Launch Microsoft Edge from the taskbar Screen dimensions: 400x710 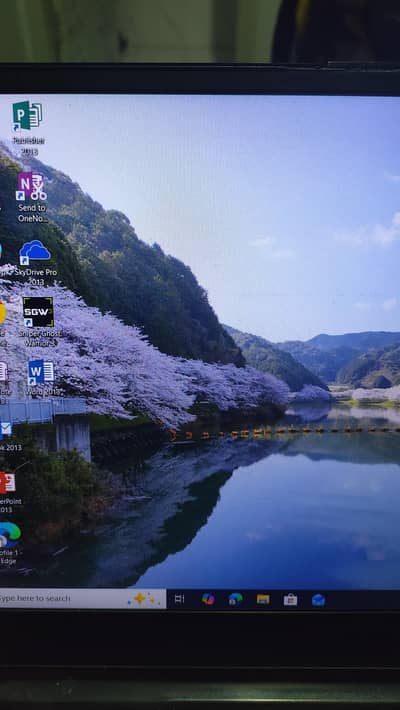click(x=236, y=599)
